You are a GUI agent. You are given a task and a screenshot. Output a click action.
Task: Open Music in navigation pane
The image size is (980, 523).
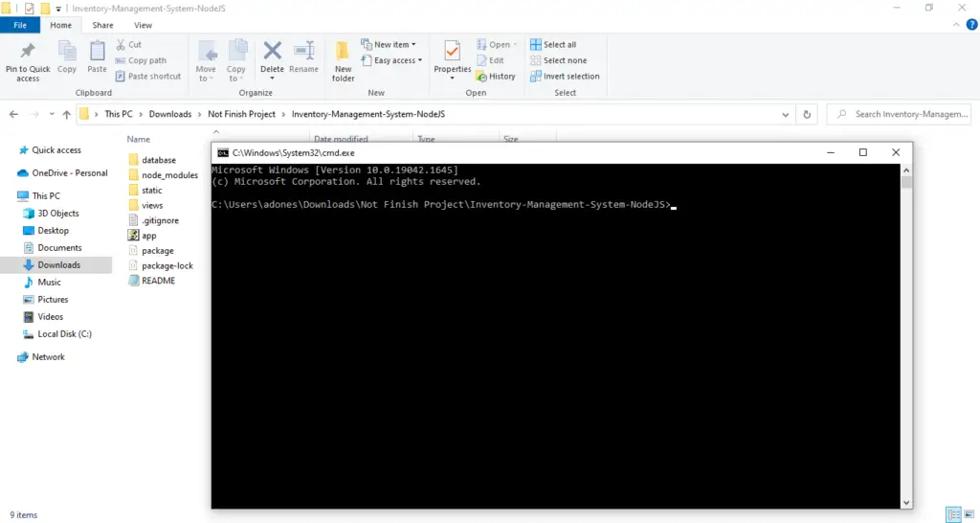click(42, 283)
